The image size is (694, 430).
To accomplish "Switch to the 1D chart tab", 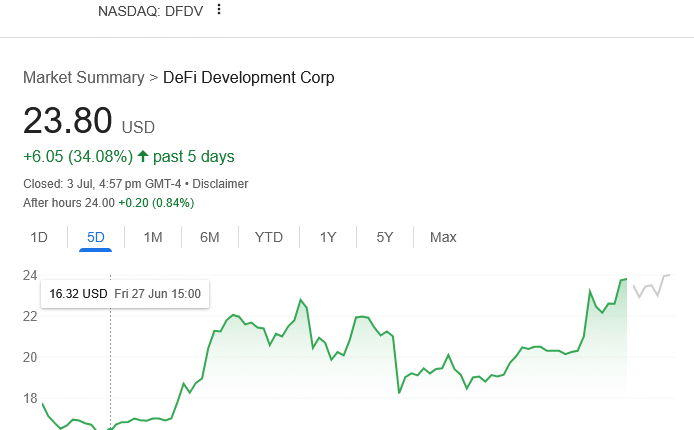I will (x=39, y=237).
